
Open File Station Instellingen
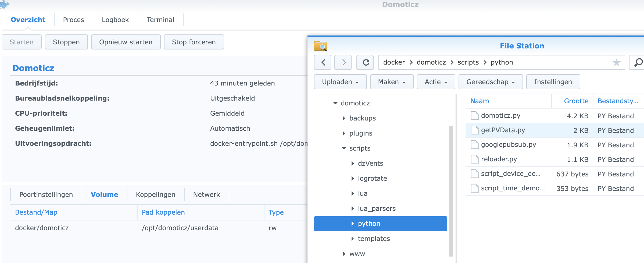pos(553,82)
